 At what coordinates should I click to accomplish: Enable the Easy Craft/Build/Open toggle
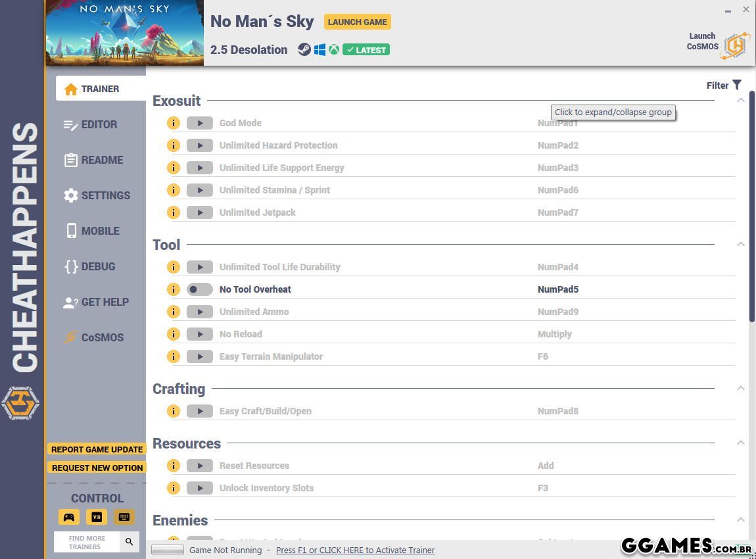click(x=199, y=411)
